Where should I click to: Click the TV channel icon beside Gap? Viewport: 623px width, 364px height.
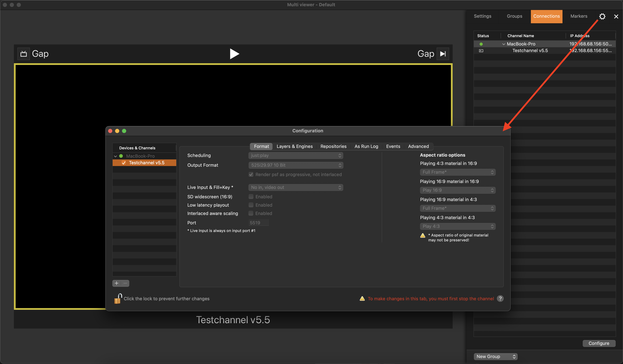click(23, 54)
